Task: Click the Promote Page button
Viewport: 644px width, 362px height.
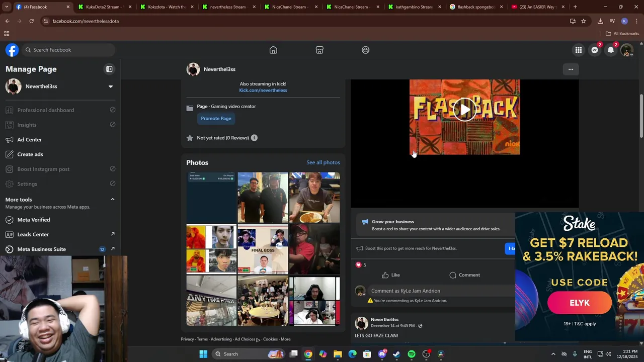Action: 216,119
